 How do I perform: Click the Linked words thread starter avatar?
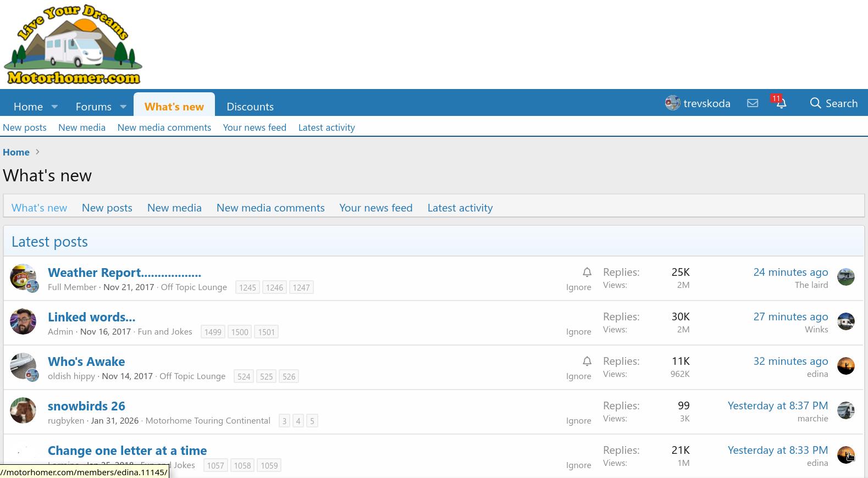click(23, 321)
